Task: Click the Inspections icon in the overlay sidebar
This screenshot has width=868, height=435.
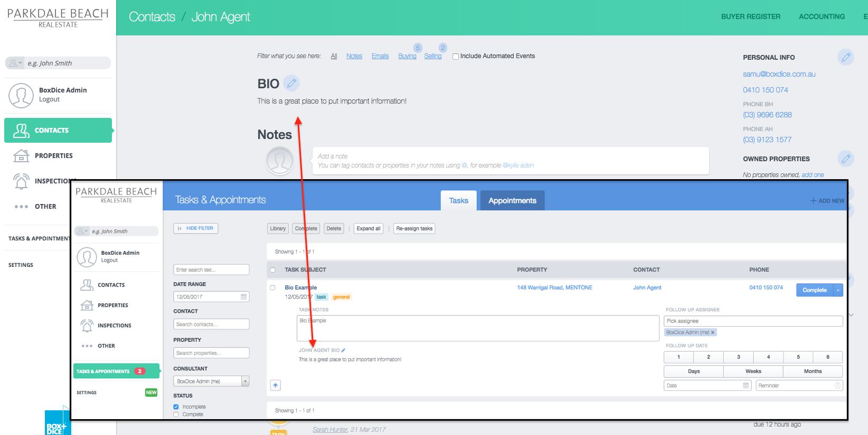Action: point(87,326)
